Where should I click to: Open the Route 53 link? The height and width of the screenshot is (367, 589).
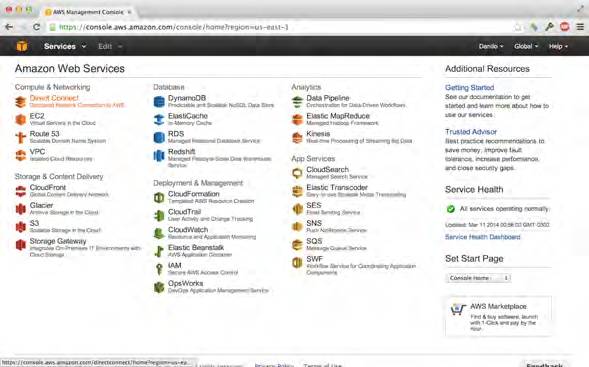pos(44,134)
